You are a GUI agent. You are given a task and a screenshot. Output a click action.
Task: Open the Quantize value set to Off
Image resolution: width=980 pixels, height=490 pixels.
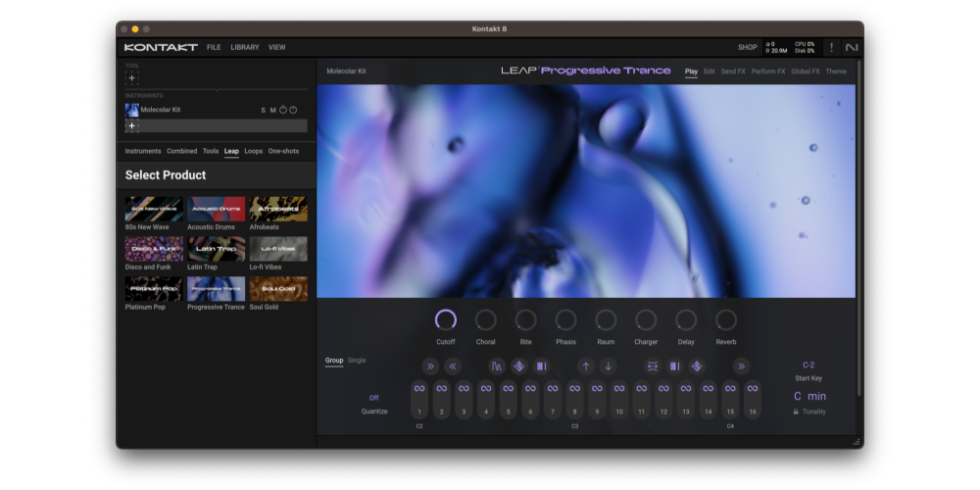pos(373,398)
